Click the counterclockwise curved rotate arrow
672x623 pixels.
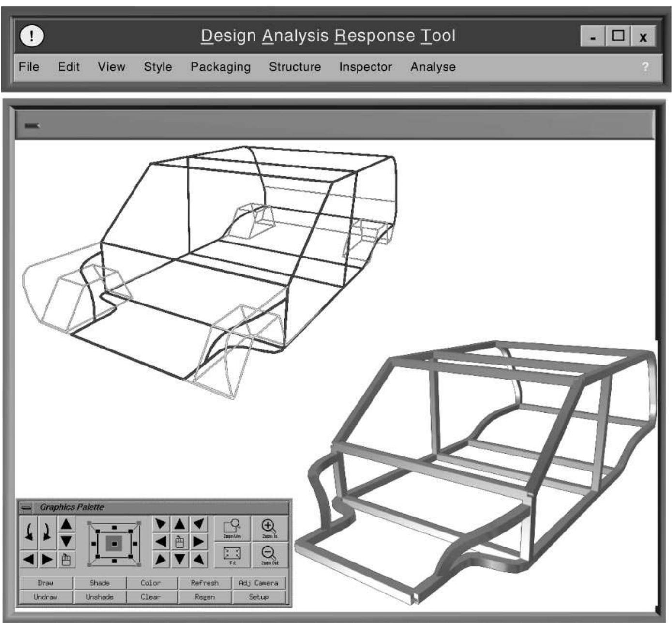pos(29,532)
